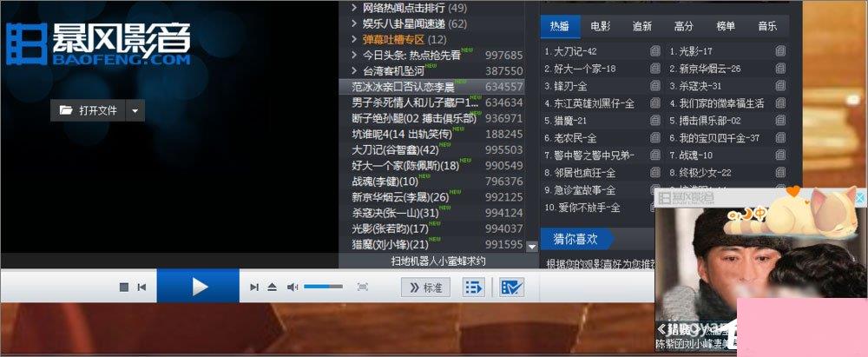Screen dimensions: 868x357
Task: Open dropdown arrow beside 打开文件
Action: click(x=135, y=110)
